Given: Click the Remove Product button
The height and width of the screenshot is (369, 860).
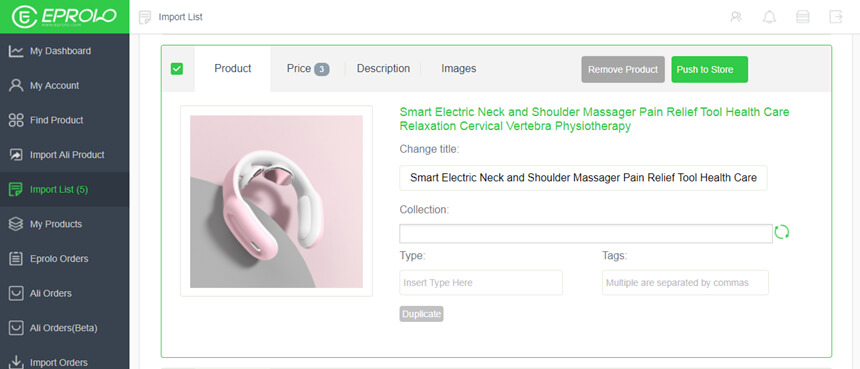Looking at the screenshot, I should tap(623, 70).
